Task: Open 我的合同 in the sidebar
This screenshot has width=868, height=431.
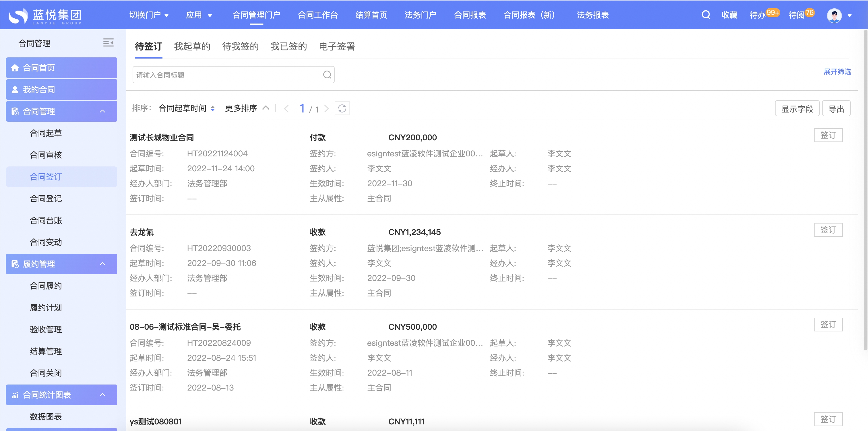Action: tap(61, 90)
